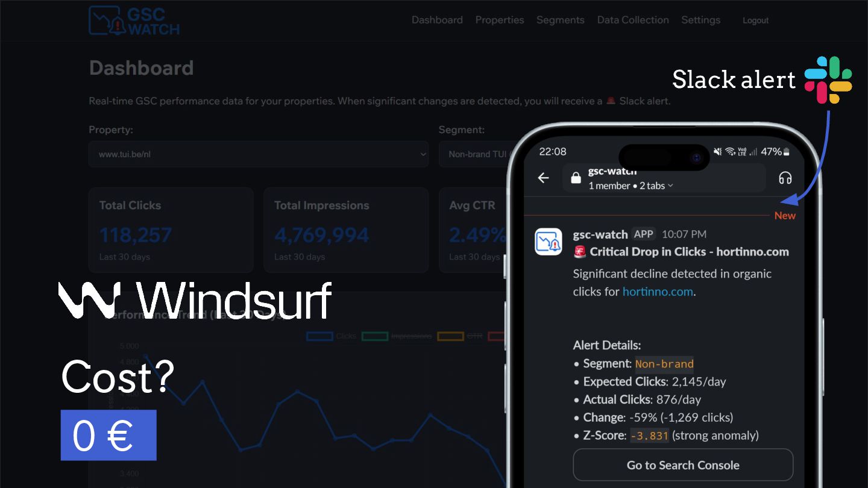The image size is (868, 488).
Task: Open Segments nav item
Action: coord(560,20)
